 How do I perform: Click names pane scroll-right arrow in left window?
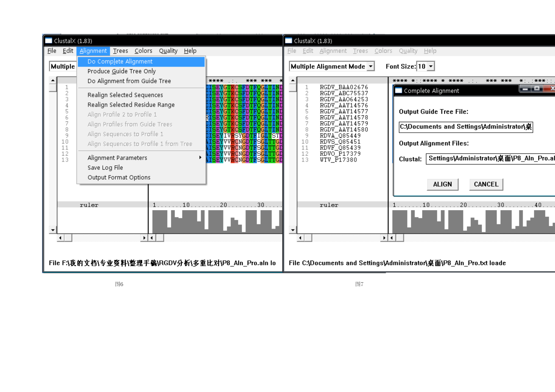(144, 238)
